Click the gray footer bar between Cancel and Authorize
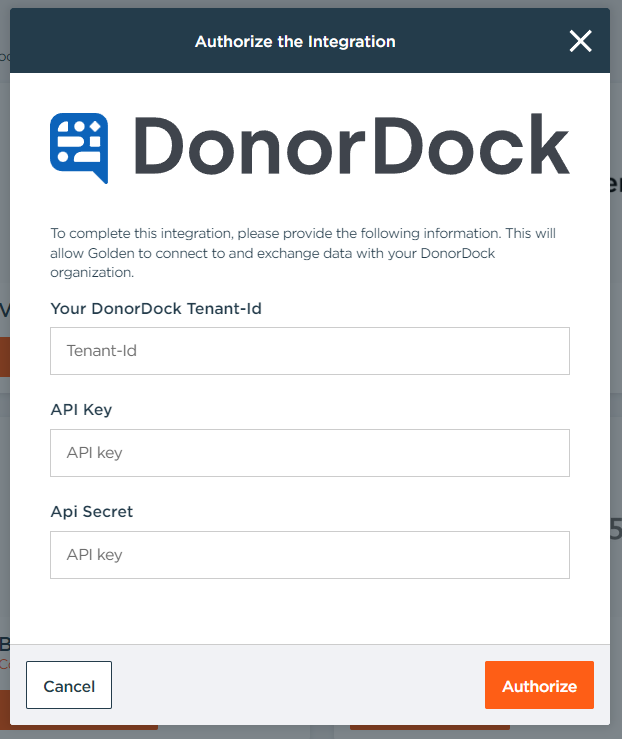 point(300,685)
